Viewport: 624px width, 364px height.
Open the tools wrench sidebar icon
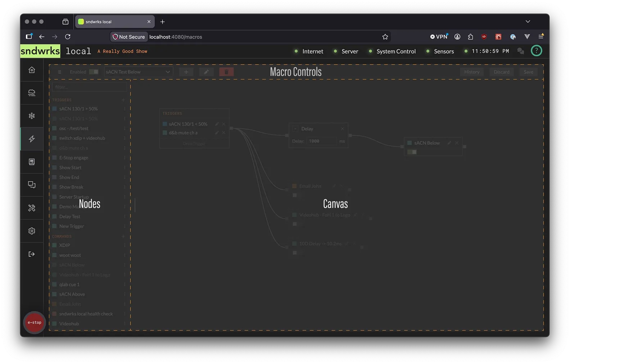tap(32, 208)
